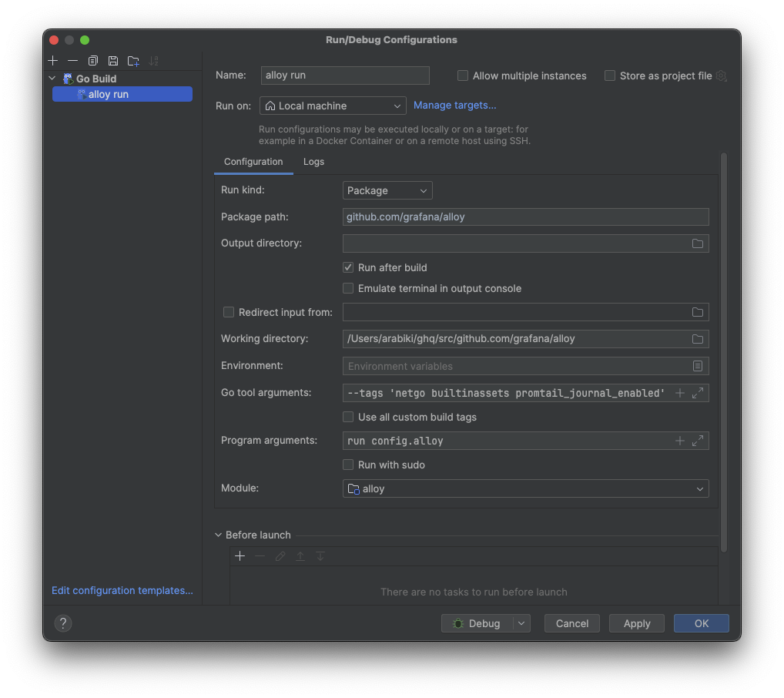
Task: Move the Before launch task down
Action: pos(320,556)
